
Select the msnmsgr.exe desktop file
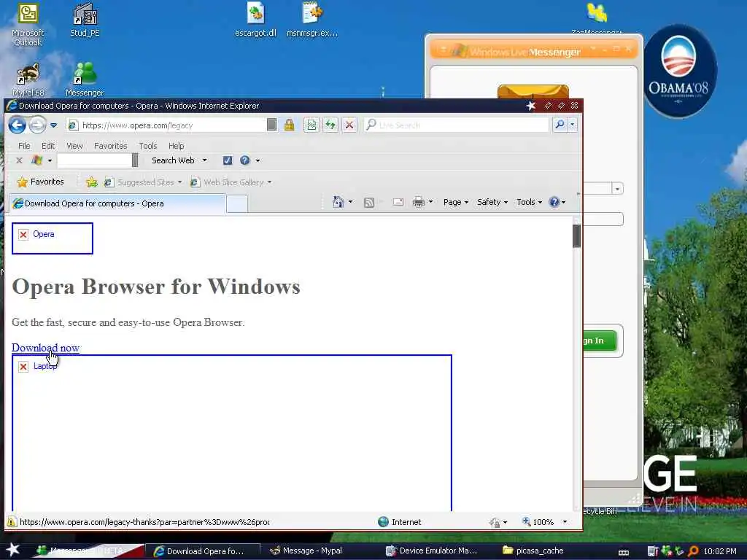point(312,20)
